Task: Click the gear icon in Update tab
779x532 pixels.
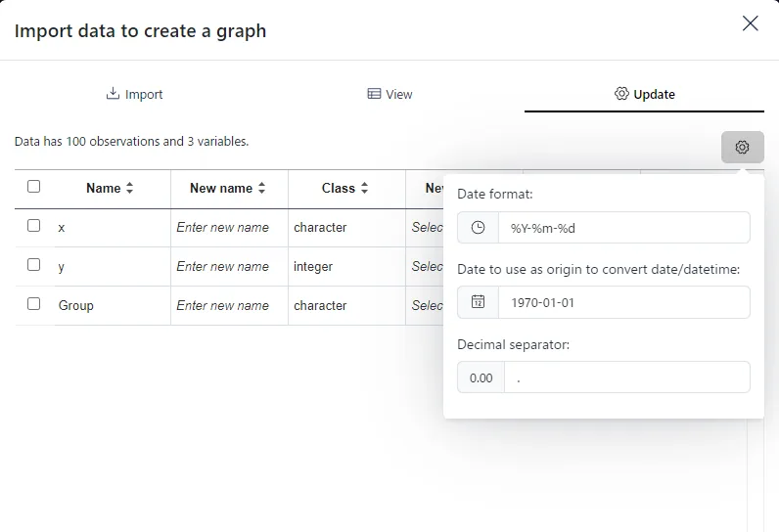Action: pos(621,93)
